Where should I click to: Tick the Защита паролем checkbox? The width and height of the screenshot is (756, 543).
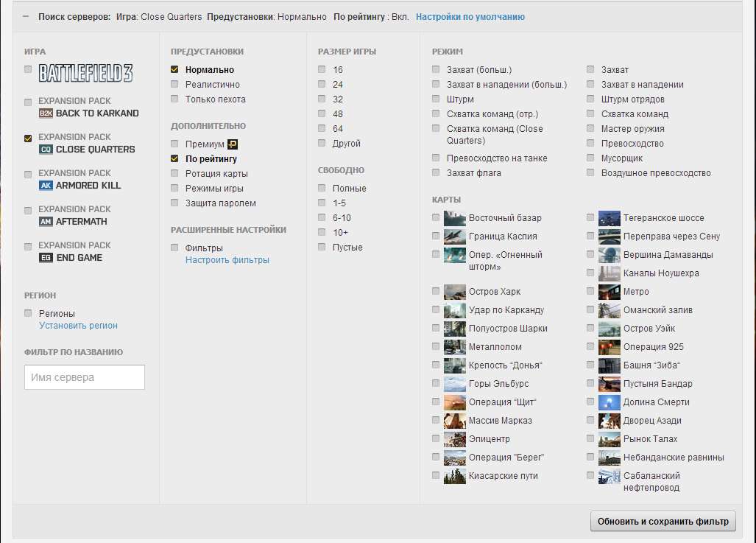pyautogui.click(x=174, y=203)
